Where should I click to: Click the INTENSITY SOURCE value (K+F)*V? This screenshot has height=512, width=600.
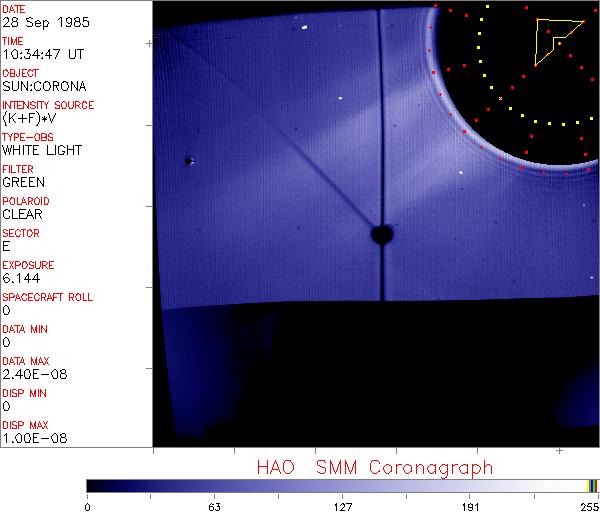29,119
